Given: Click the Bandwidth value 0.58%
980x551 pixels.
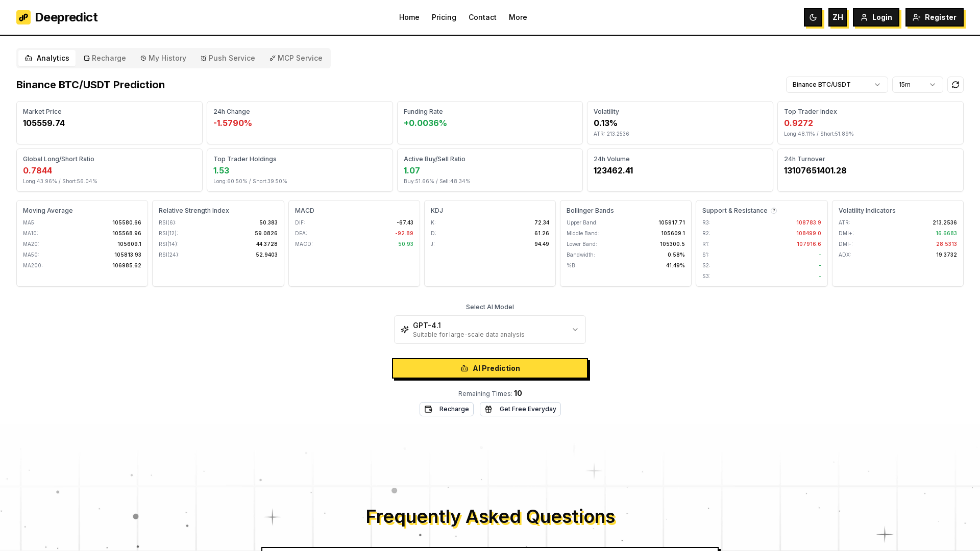Looking at the screenshot, I should [x=676, y=255].
